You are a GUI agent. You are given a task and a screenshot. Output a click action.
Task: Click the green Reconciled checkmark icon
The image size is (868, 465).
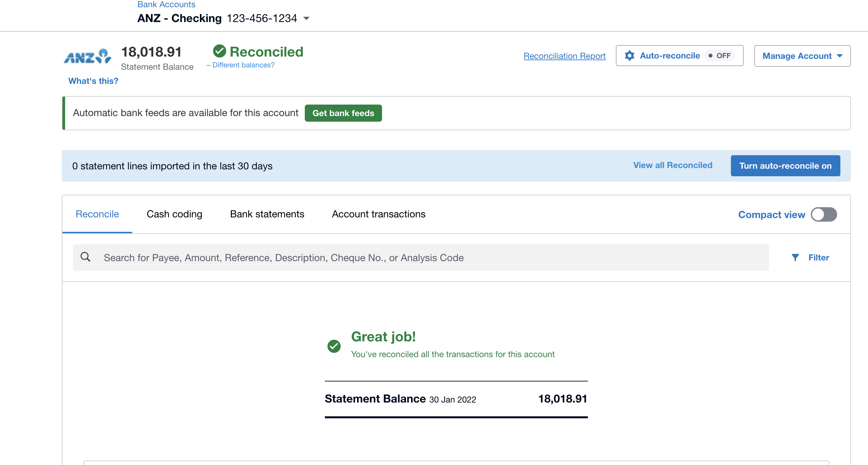pyautogui.click(x=219, y=52)
